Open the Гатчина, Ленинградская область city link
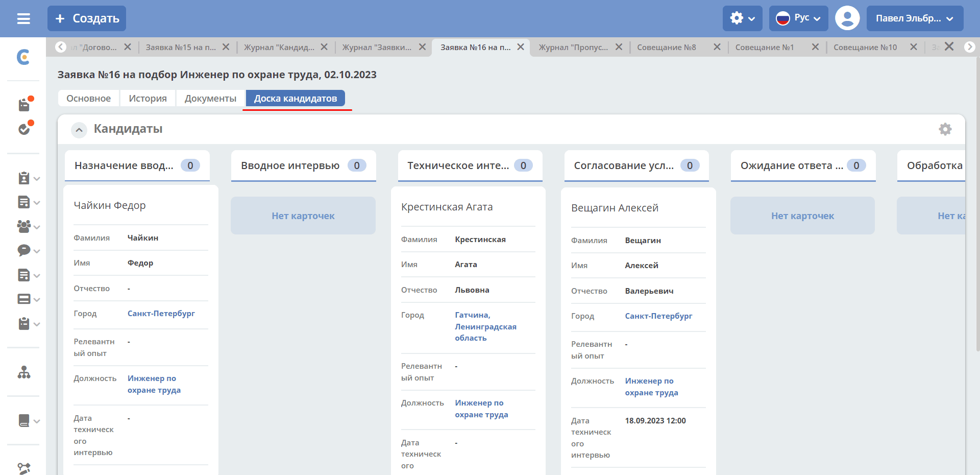 click(x=485, y=326)
